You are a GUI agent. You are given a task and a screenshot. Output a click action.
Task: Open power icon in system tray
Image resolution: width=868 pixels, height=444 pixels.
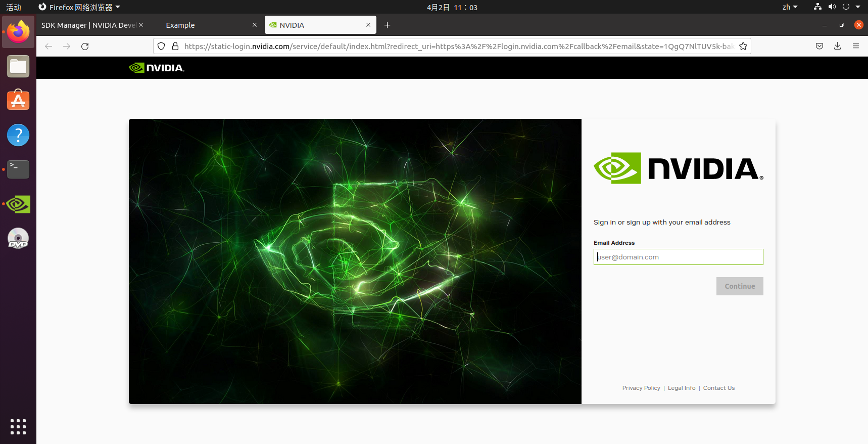click(846, 7)
